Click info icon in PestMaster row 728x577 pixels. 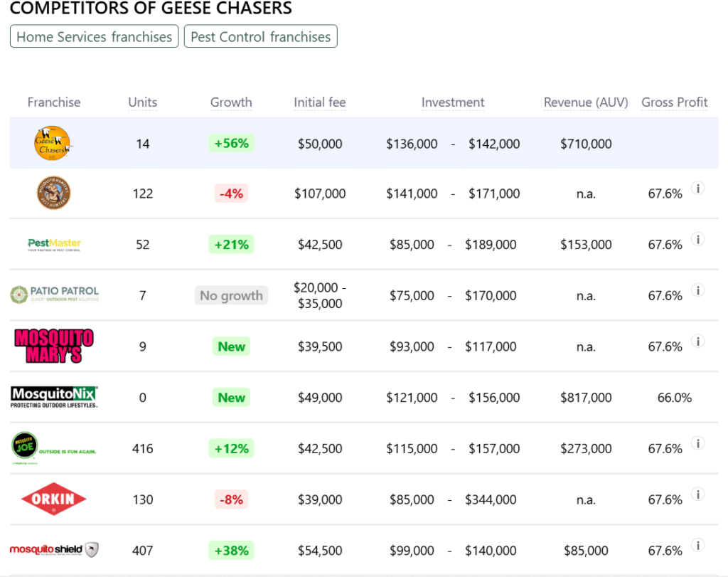[698, 239]
